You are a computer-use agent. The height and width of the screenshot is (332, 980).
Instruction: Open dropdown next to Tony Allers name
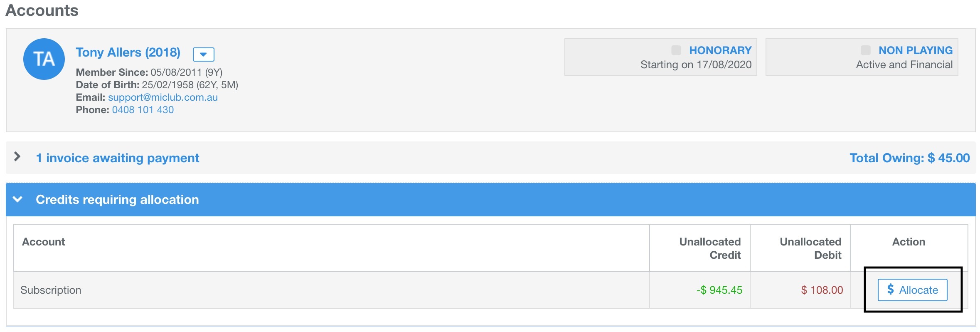204,54
